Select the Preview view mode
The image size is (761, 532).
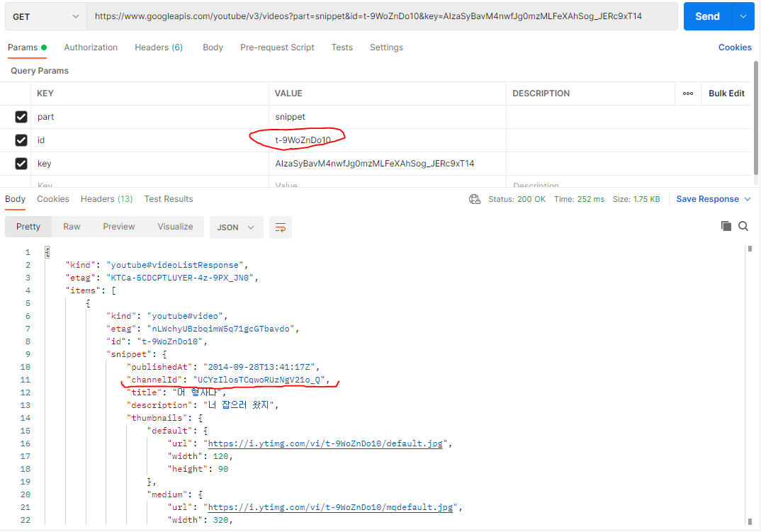(x=119, y=227)
